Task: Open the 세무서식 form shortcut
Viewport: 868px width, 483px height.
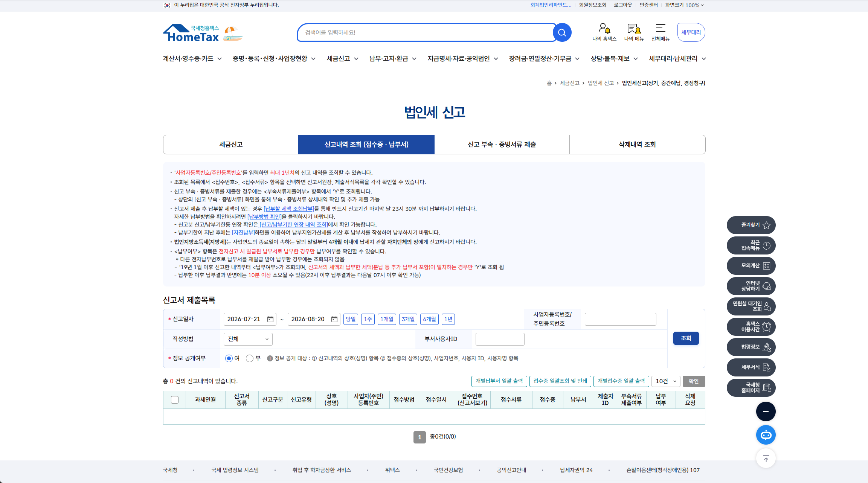Action: [751, 367]
